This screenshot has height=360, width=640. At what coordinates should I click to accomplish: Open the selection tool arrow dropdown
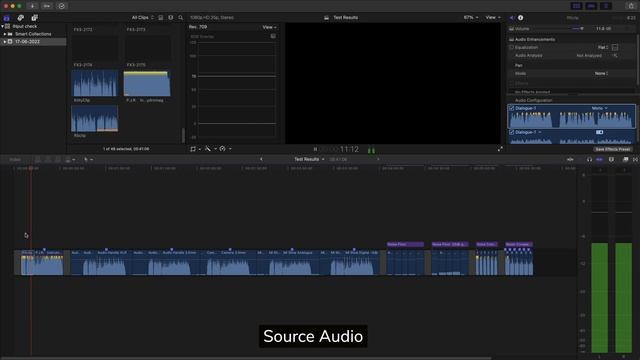pos(88,160)
